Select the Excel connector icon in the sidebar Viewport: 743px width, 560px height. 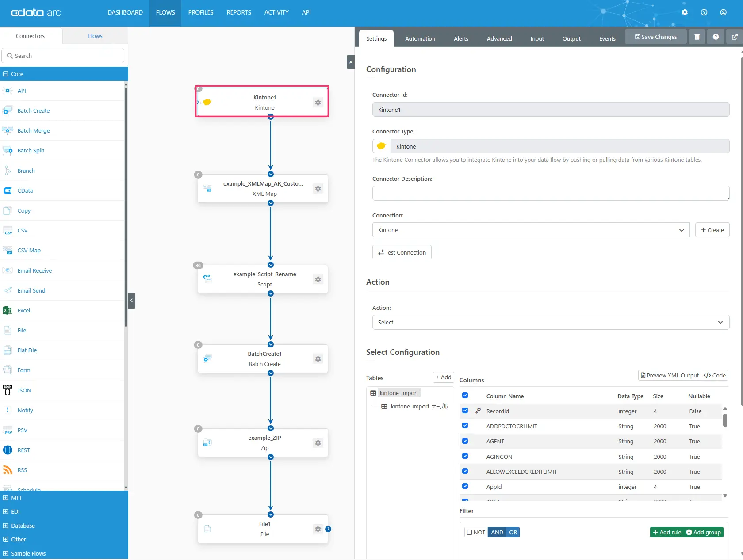click(x=8, y=310)
